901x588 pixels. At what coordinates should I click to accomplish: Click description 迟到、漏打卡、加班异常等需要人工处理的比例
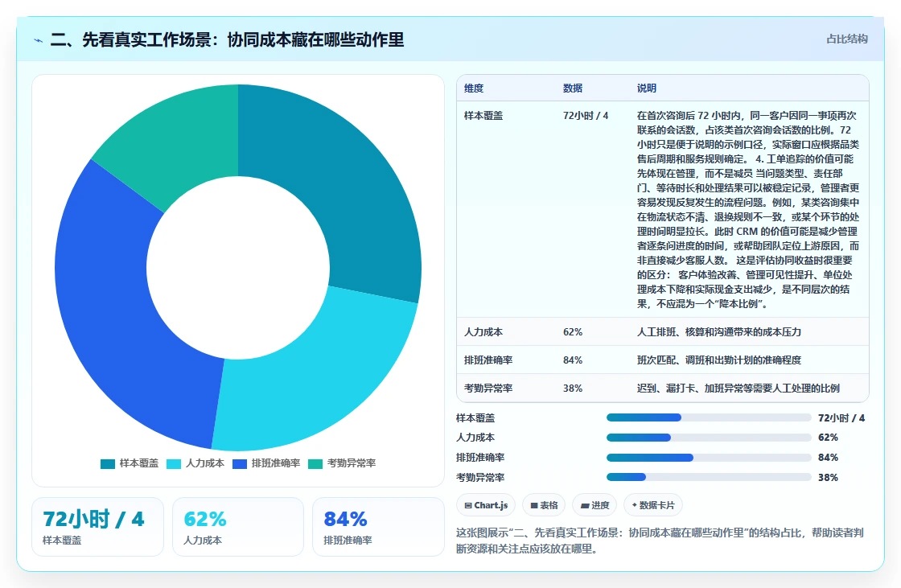[738, 389]
